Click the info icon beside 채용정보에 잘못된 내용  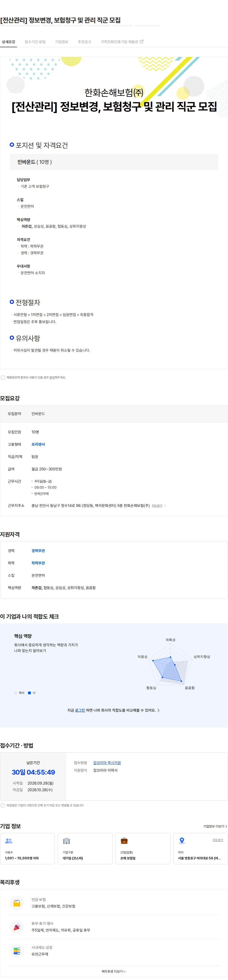coord(3,377)
